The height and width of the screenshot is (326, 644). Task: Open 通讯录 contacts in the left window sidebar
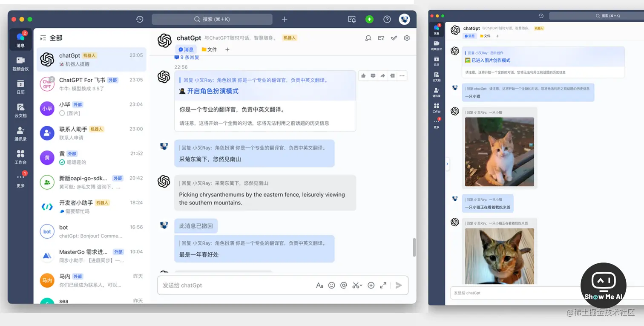pyautogui.click(x=20, y=133)
